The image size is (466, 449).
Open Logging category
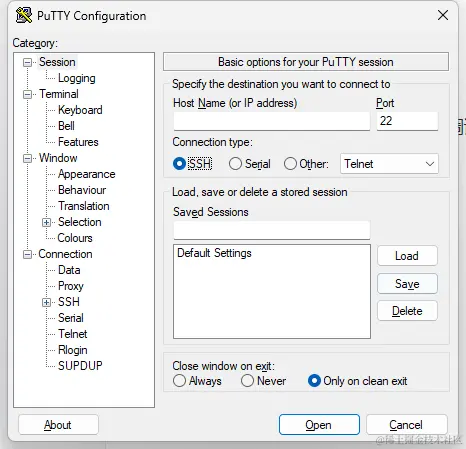77,78
